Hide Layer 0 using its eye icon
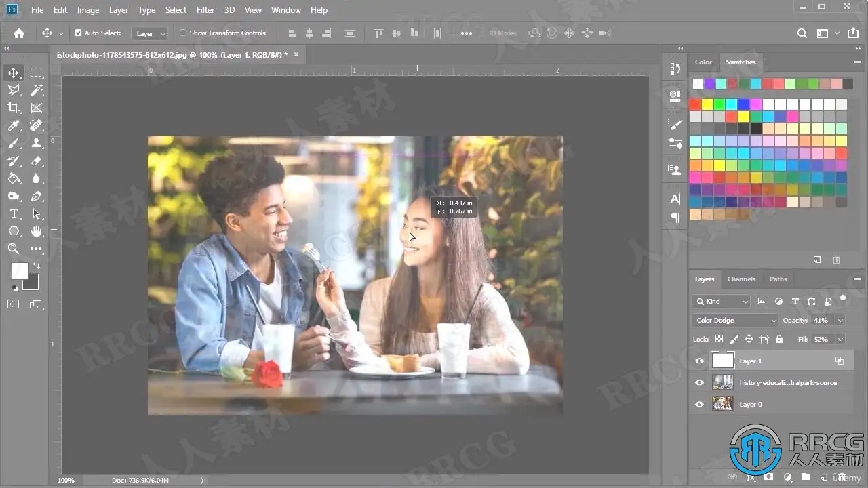This screenshot has height=488, width=868. click(x=699, y=405)
